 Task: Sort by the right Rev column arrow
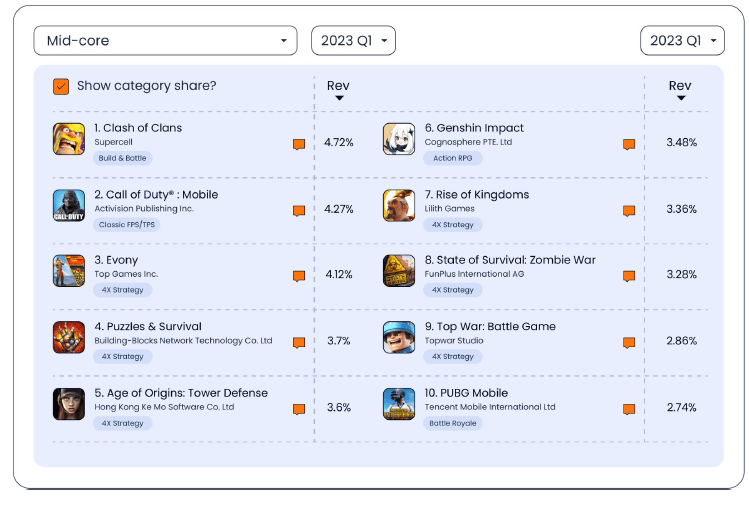click(x=681, y=98)
